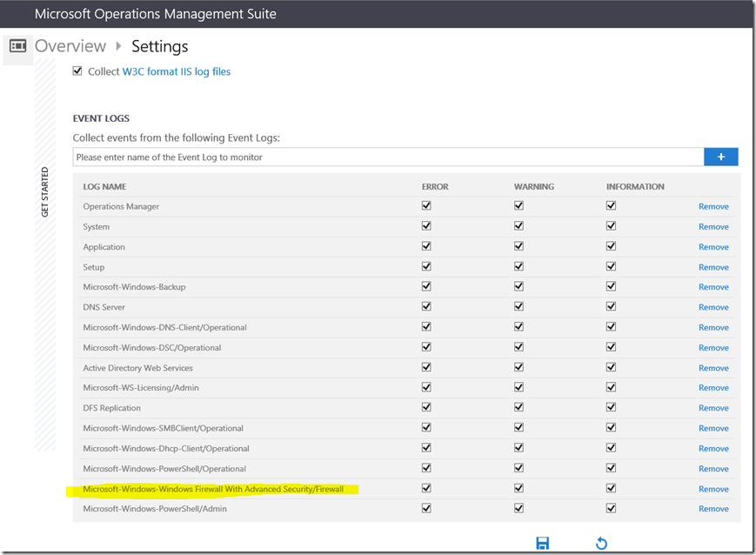Toggle Error checkbox for Operations Manager log

(426, 206)
